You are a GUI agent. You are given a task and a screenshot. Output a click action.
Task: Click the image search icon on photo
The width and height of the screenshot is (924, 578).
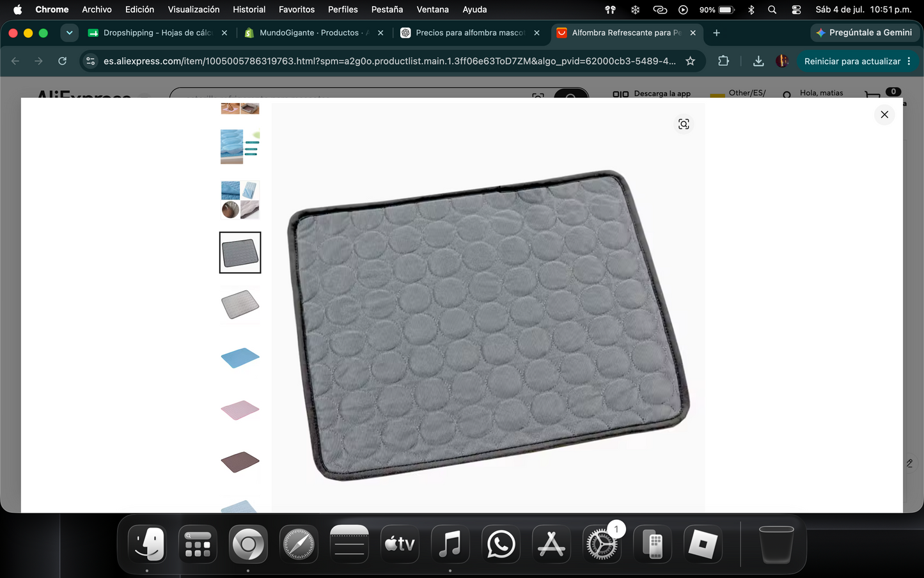point(684,124)
